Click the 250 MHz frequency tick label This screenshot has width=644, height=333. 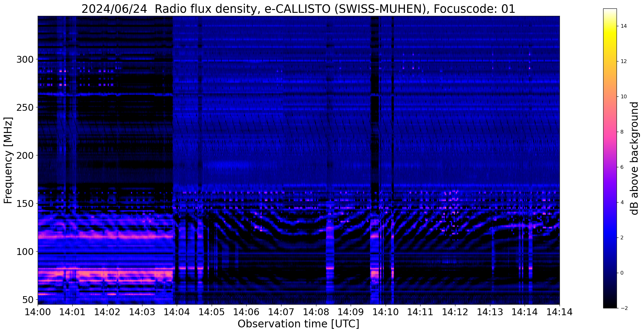pyautogui.click(x=25, y=107)
